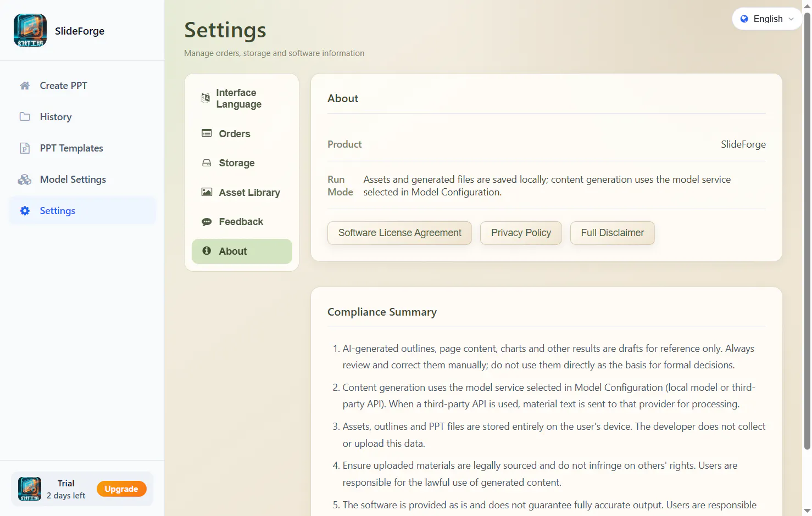Click the SlideForge product value text
812x516 pixels.
[x=743, y=144]
